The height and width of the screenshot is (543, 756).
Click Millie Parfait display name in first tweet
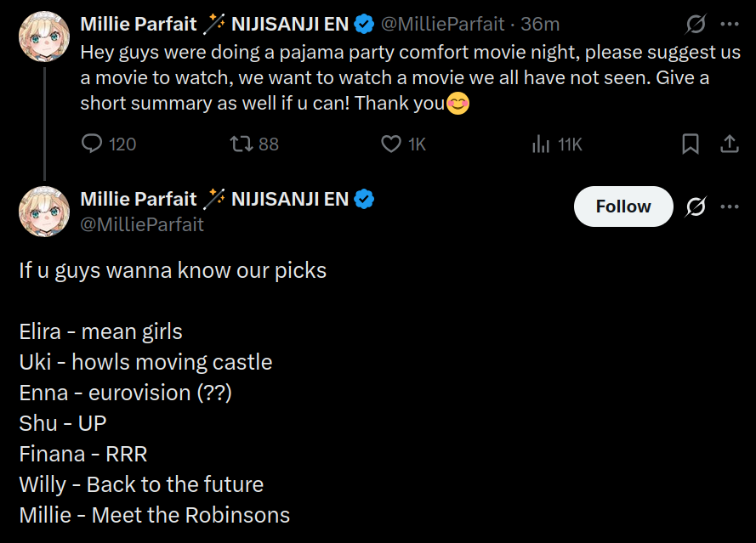[x=139, y=24]
